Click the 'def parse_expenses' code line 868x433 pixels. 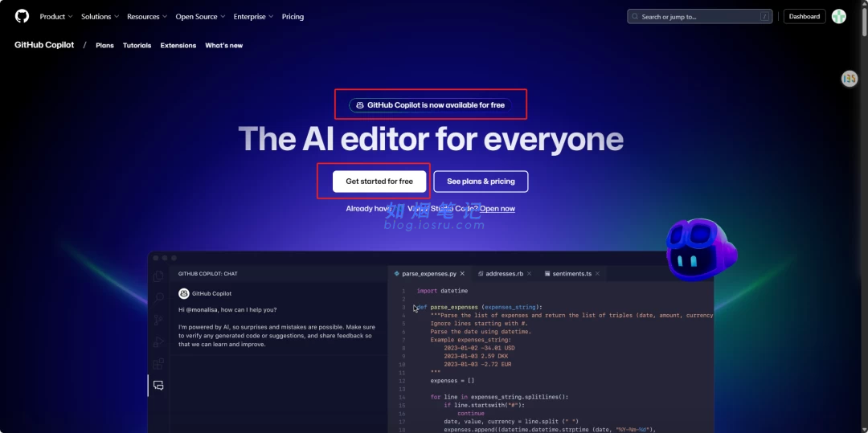click(479, 307)
